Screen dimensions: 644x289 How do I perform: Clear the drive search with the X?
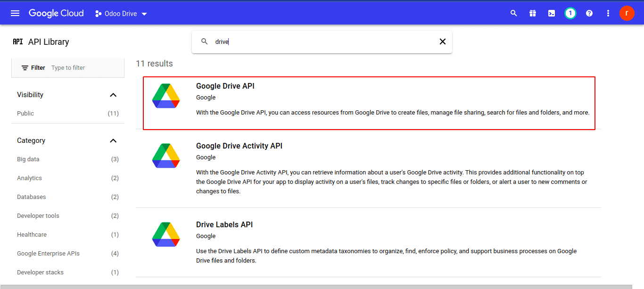pos(442,41)
